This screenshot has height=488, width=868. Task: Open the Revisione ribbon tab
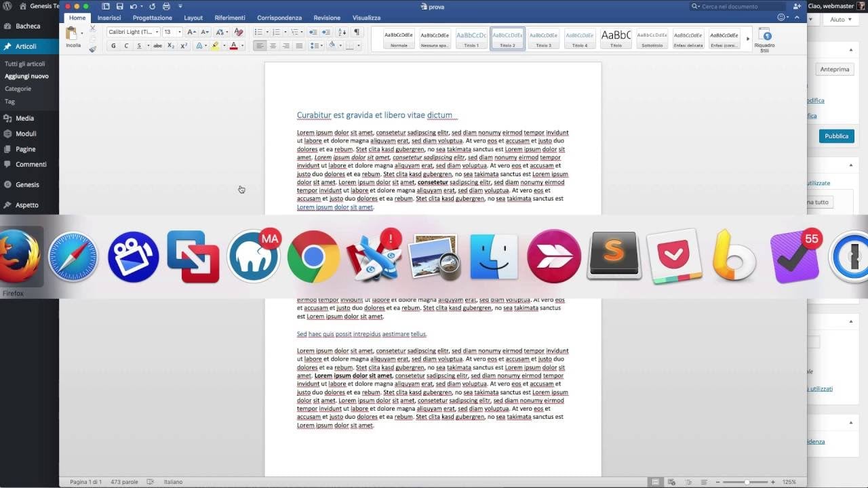(327, 18)
